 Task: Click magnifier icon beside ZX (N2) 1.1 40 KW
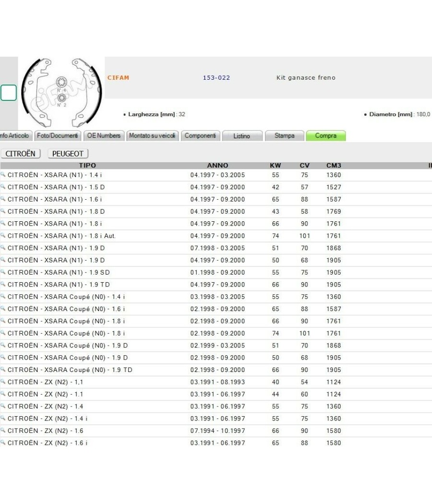(3, 382)
